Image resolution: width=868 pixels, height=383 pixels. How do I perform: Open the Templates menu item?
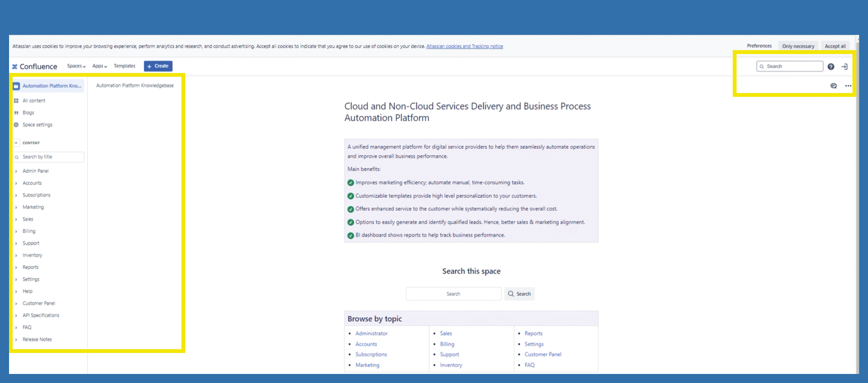[x=125, y=66]
